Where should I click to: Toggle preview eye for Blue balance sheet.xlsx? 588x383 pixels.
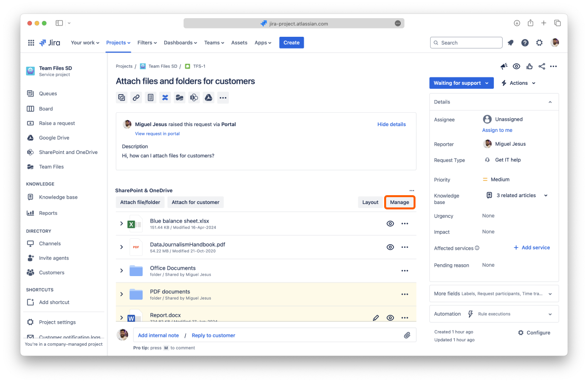tap(390, 224)
